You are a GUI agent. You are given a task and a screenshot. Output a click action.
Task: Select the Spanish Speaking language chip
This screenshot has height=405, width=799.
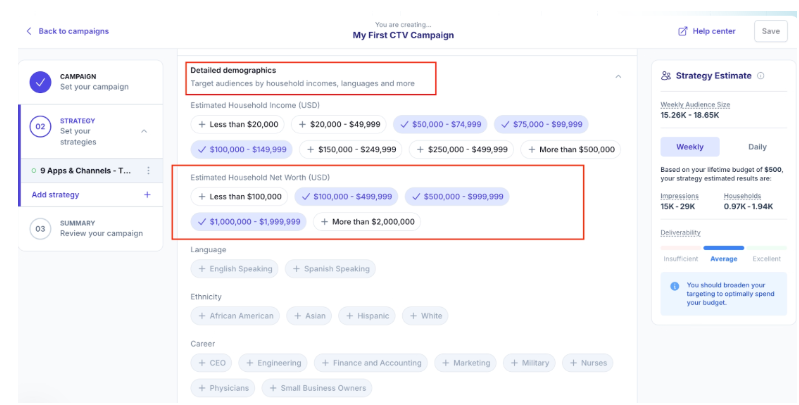(330, 269)
